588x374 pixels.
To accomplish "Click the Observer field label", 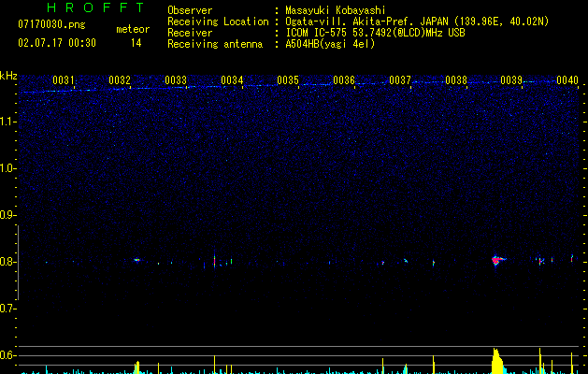I will (190, 10).
